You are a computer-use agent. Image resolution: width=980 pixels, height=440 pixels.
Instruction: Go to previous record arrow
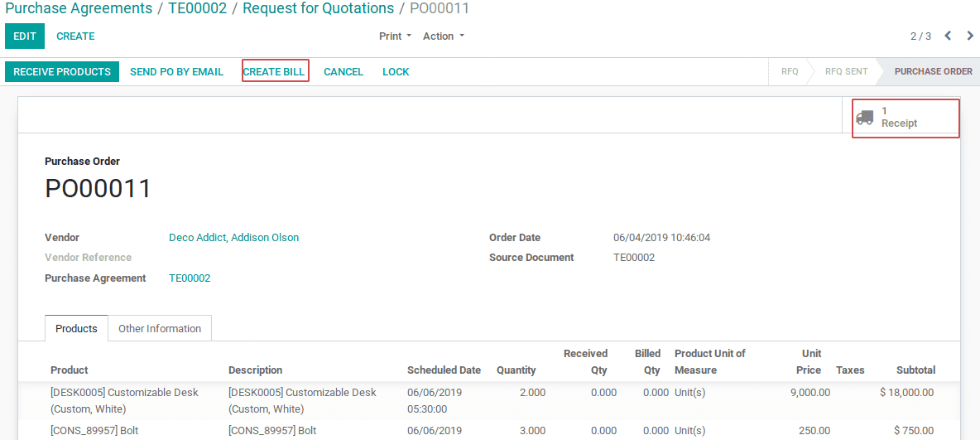948,36
